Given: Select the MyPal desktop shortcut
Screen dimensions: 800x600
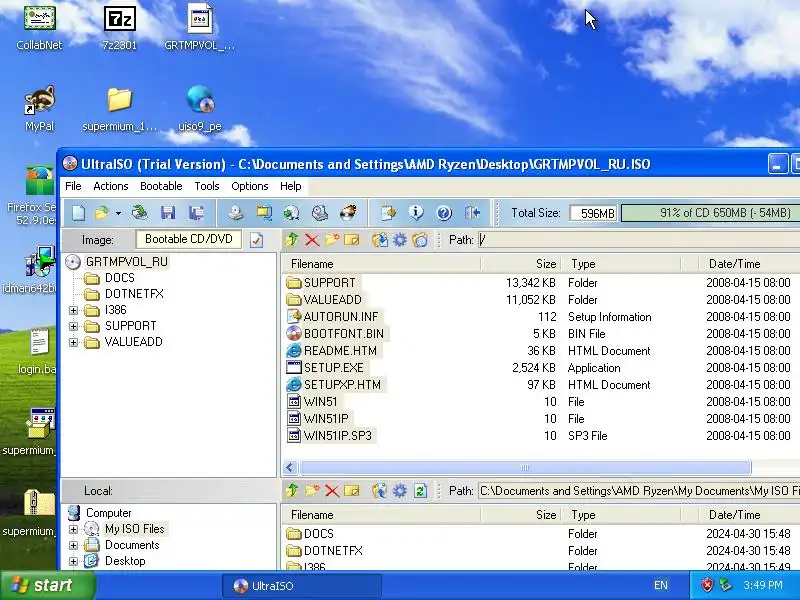Looking at the screenshot, I should pyautogui.click(x=39, y=109).
